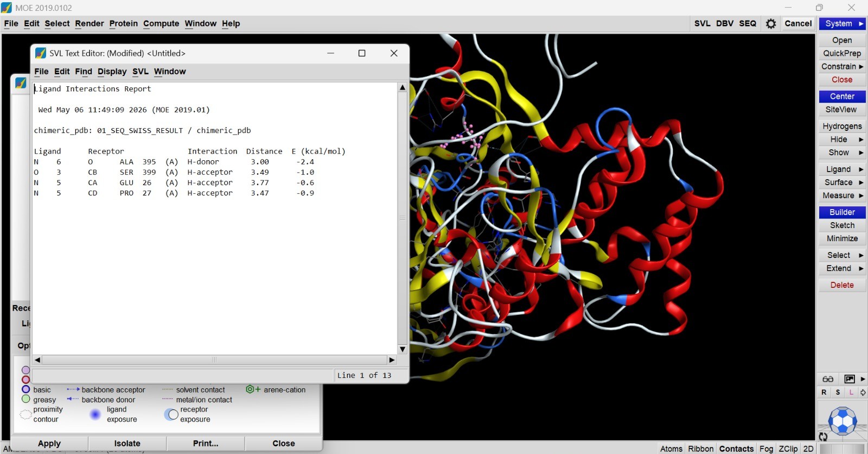Click the SVL editor horizontal scrollbar thumb
Image resolution: width=868 pixels, height=454 pixels.
(214, 360)
